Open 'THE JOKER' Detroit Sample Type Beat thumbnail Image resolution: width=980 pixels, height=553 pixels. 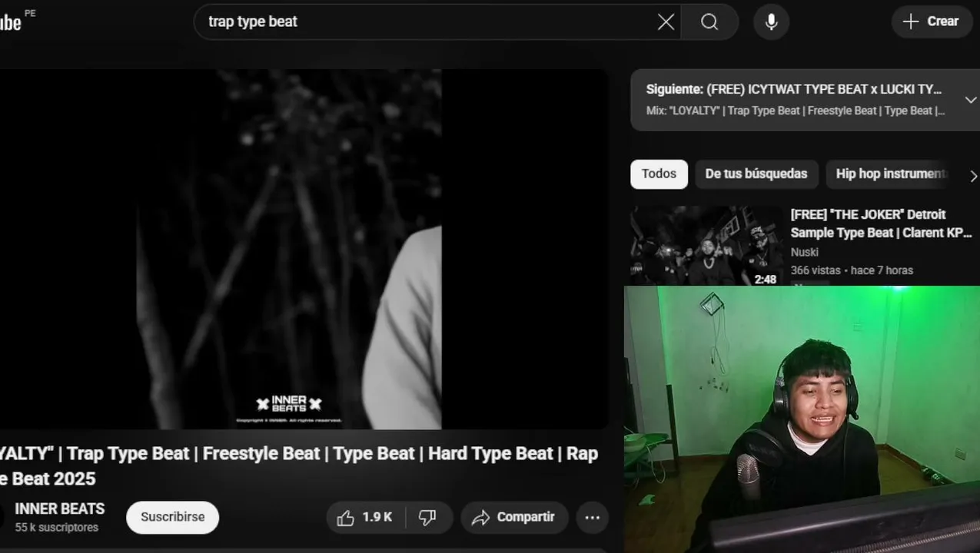(706, 246)
